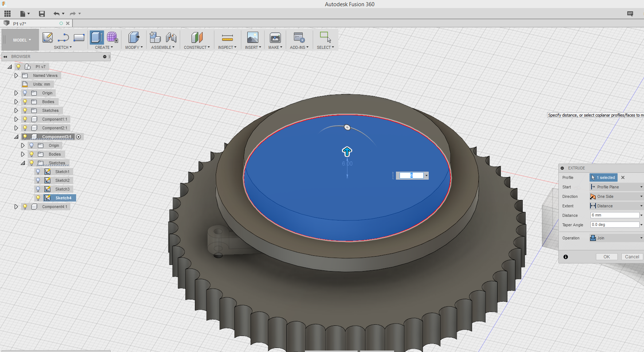The image size is (644, 352).
Task: Toggle visibility bulb of Sketch1
Action: click(38, 172)
